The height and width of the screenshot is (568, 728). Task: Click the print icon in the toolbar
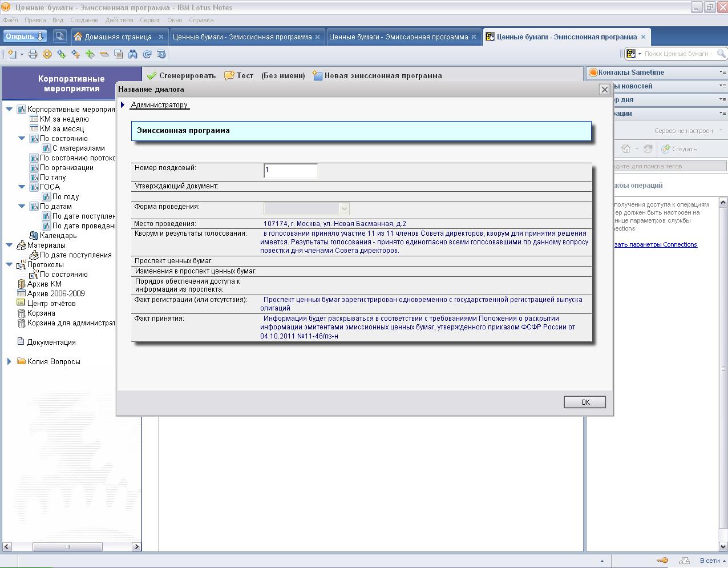(x=33, y=54)
